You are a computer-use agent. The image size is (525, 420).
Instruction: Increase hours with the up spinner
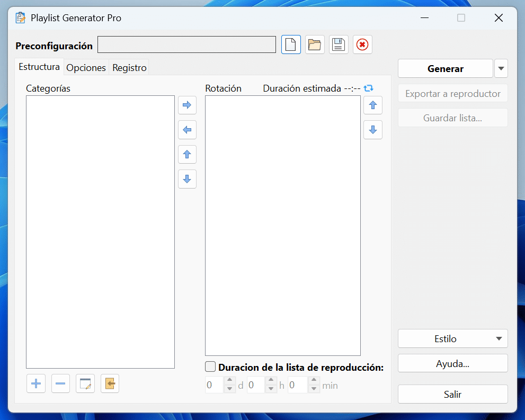click(271, 380)
